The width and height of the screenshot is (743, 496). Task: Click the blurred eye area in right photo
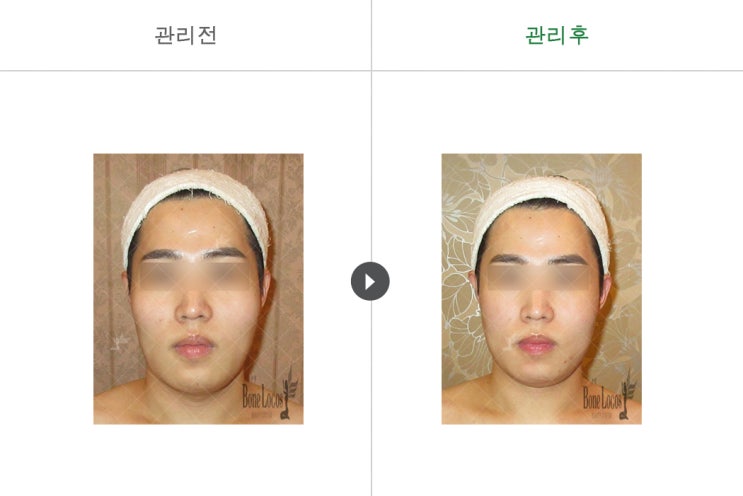coord(539,277)
